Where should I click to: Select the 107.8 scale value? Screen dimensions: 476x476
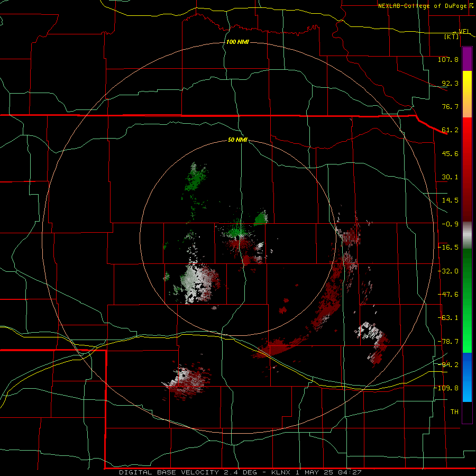(x=448, y=59)
